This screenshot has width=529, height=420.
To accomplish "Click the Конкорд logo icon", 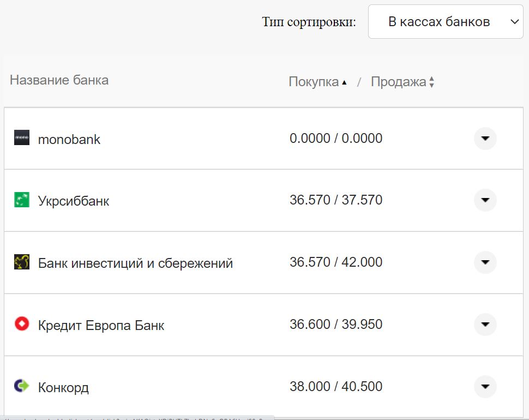I will (x=21, y=387).
